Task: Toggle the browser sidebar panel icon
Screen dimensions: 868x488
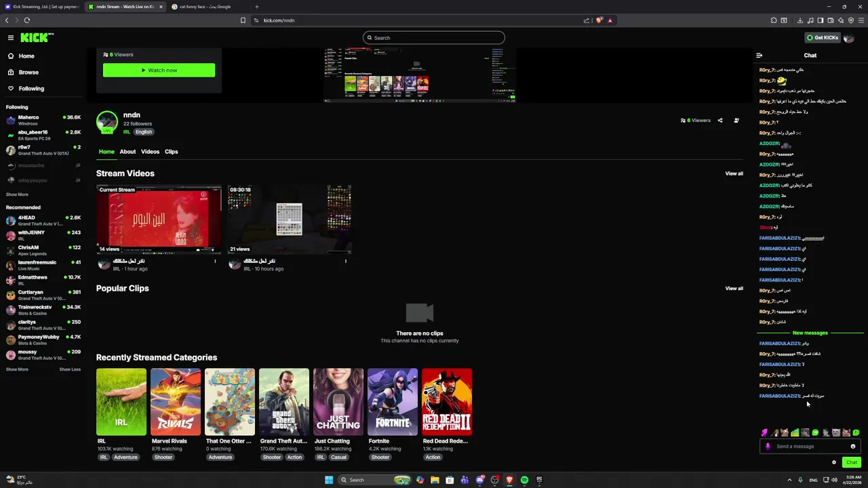Action: [x=821, y=20]
